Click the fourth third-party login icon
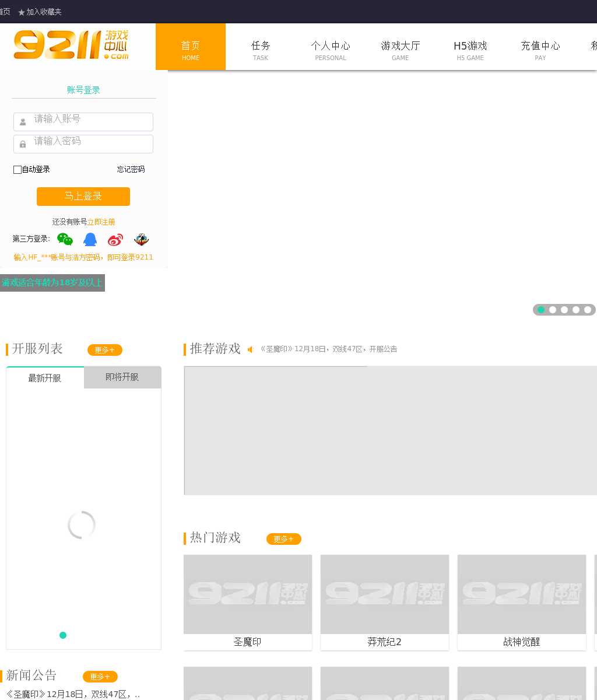Viewport: 597px width, 700px height. (x=141, y=240)
